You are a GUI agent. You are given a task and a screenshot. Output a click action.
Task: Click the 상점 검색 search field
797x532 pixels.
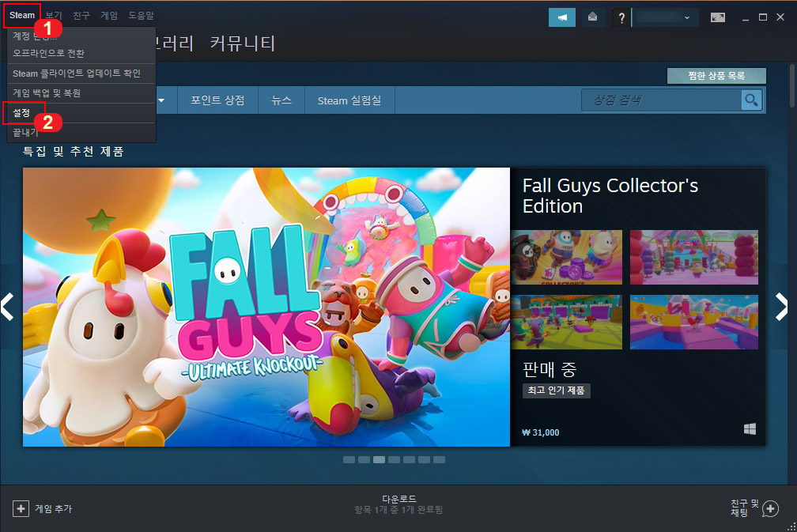tap(661, 100)
